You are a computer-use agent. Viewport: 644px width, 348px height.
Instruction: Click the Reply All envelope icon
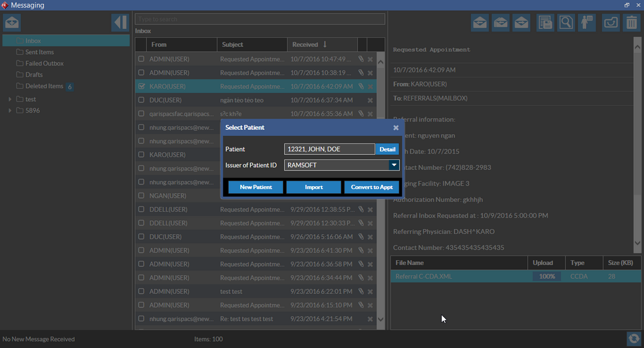point(501,23)
